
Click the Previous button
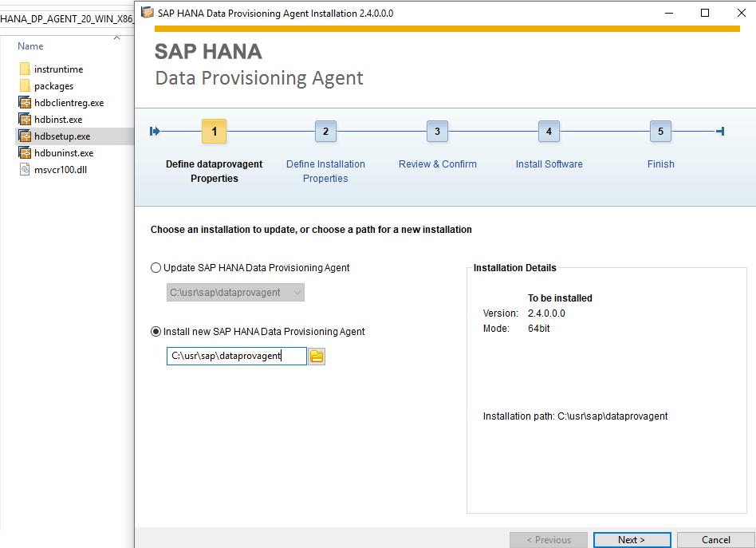549,540
